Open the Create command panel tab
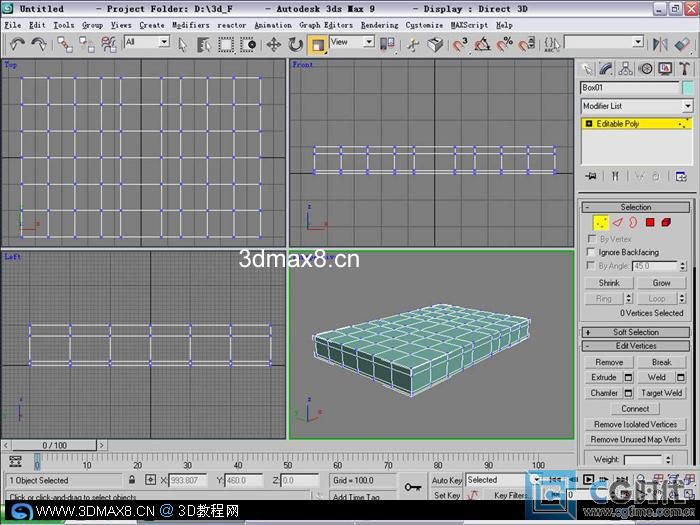The width and height of the screenshot is (700, 525). [x=587, y=69]
